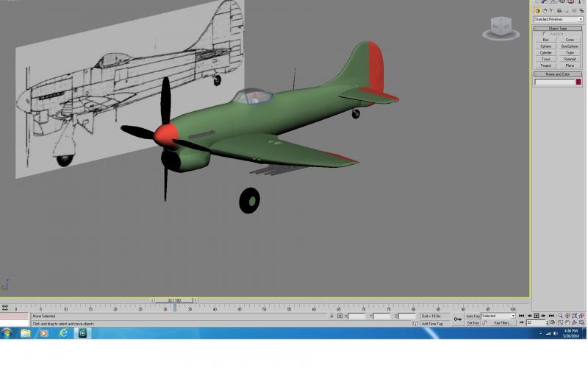Click the X coordinate input field
This screenshot has width=588, height=368.
[356, 316]
